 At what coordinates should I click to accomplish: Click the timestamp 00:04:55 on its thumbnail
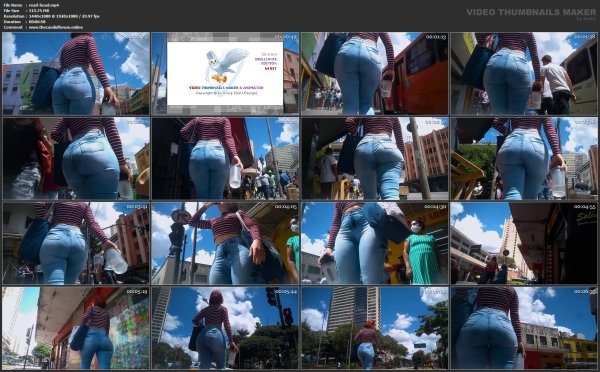click(x=585, y=207)
